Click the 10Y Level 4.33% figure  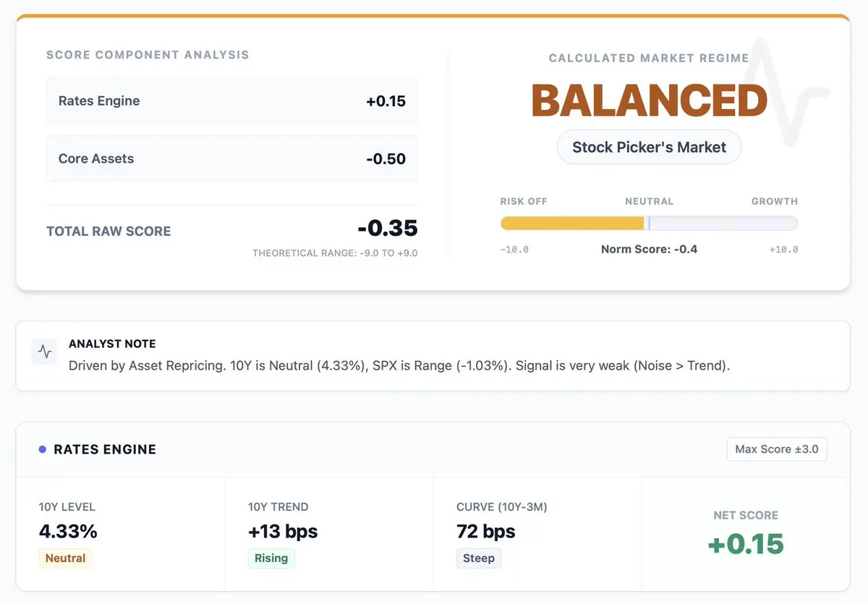tap(68, 532)
